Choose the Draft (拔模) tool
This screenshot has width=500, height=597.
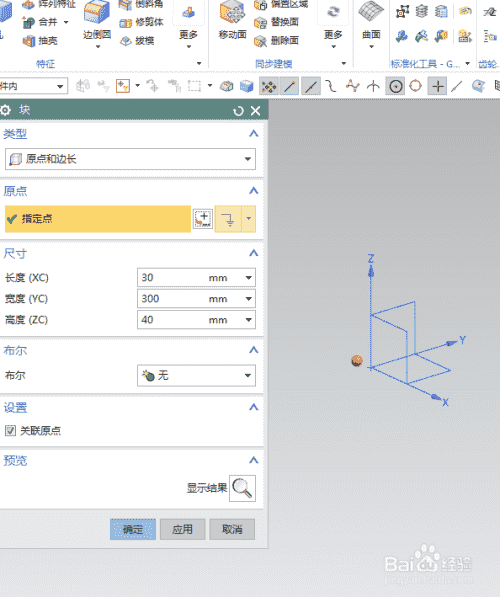tap(137, 40)
